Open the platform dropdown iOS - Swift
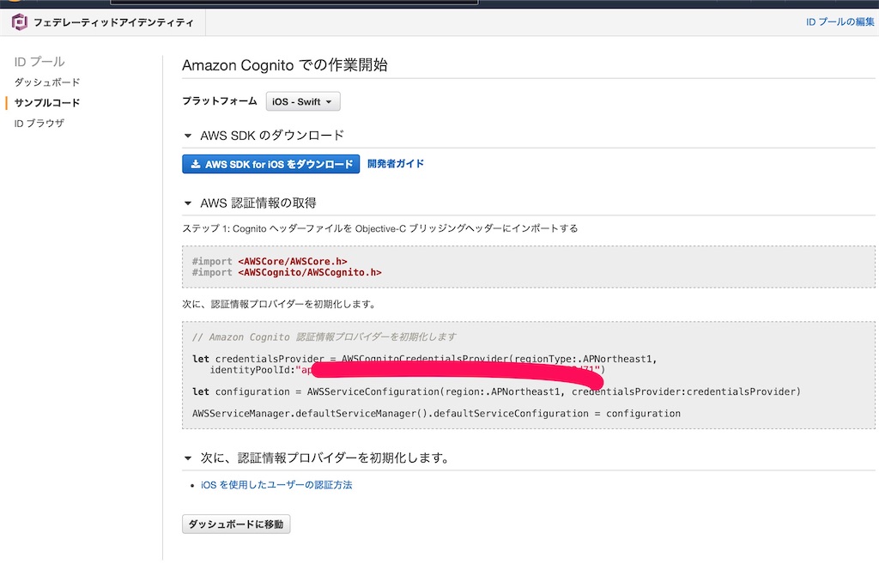879x588 pixels. 303,101
